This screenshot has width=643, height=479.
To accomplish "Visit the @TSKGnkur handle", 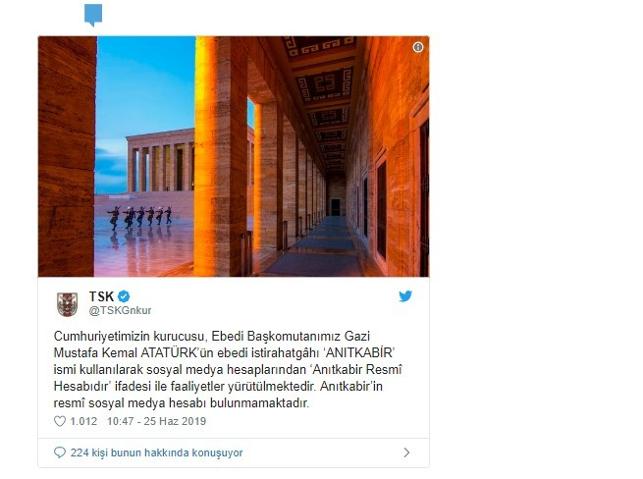I will (x=120, y=310).
